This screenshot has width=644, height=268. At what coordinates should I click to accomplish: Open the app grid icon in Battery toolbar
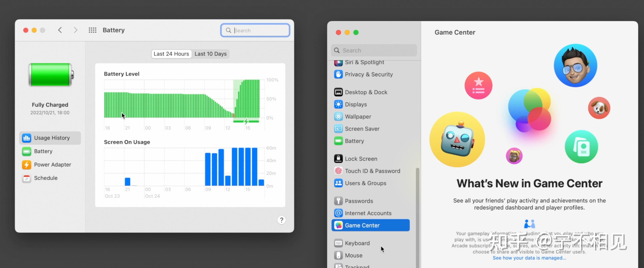92,30
